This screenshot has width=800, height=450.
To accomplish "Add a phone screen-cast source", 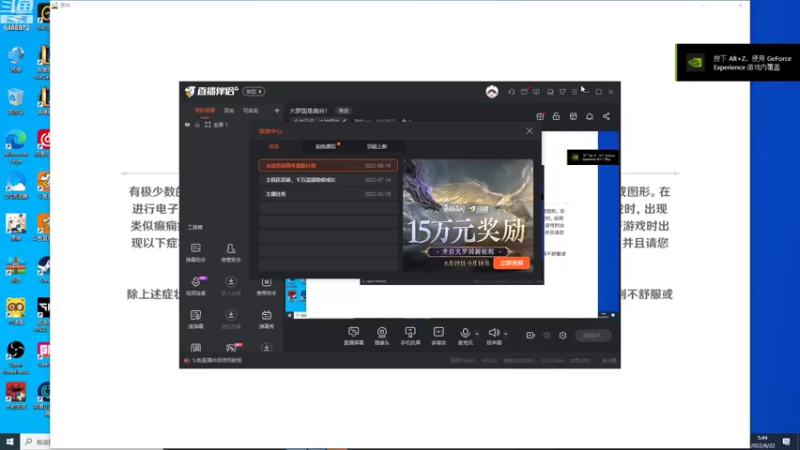I will pos(410,336).
